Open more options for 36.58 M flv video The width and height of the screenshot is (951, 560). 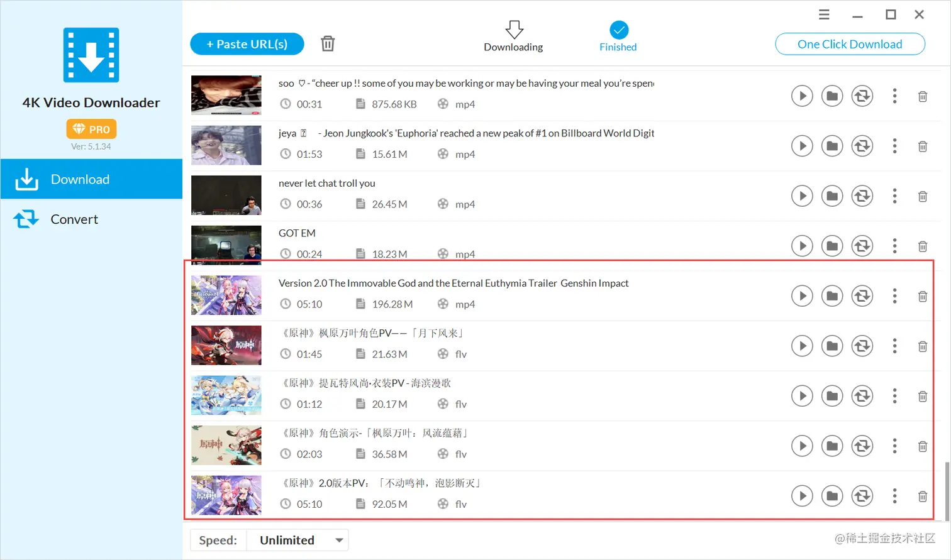pos(894,446)
